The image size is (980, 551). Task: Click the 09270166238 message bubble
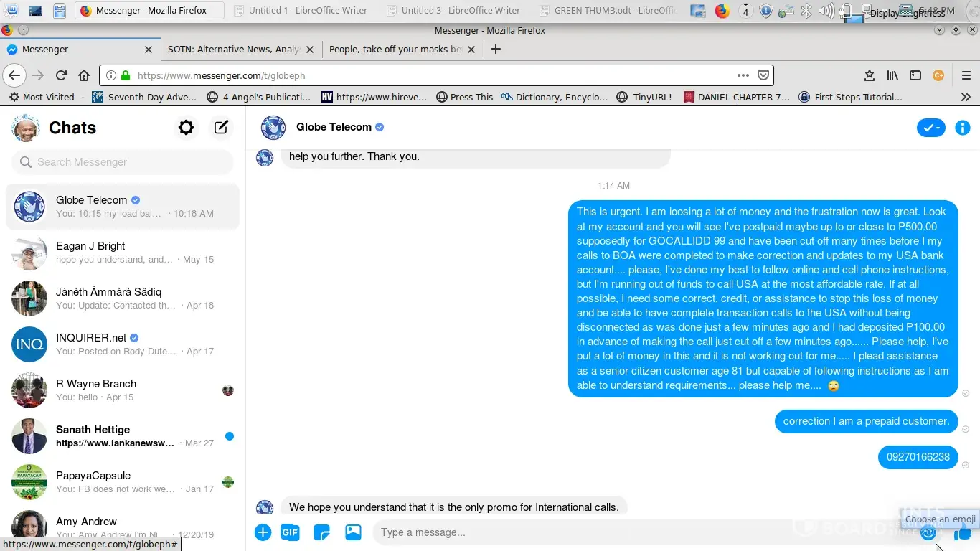tap(918, 457)
